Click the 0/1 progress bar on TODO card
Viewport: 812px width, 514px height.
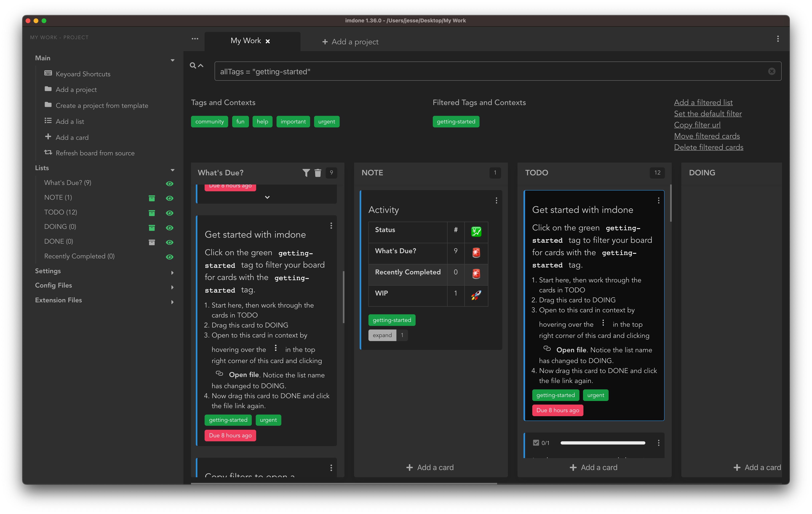603,443
